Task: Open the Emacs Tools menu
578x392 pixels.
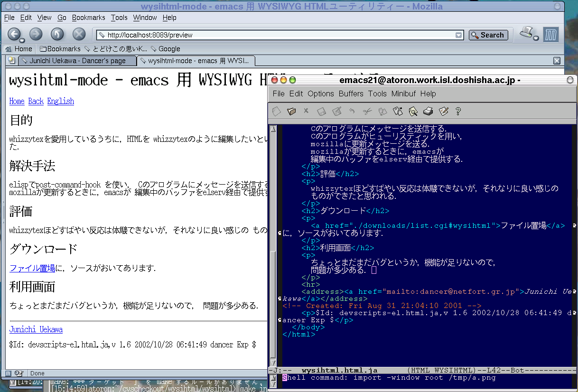Action: (377, 93)
